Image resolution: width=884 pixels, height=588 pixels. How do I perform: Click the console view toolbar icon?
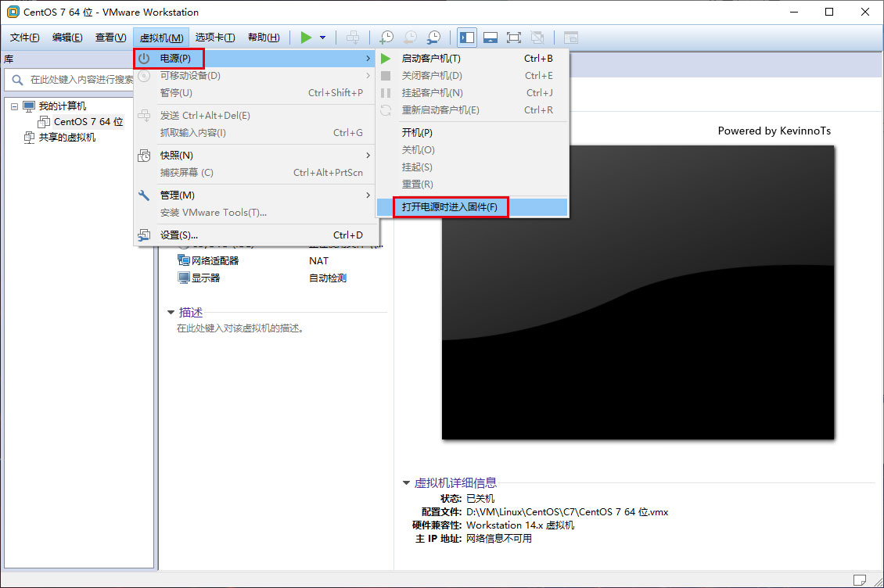pyautogui.click(x=571, y=38)
